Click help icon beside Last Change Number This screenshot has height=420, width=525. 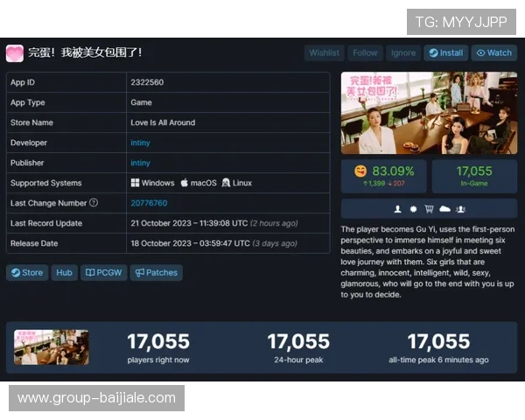point(94,203)
